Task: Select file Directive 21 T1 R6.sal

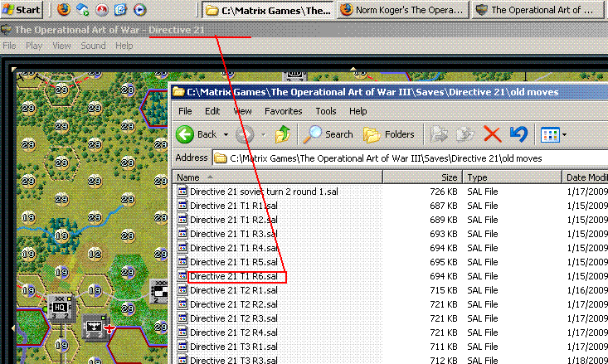Action: pos(233,276)
